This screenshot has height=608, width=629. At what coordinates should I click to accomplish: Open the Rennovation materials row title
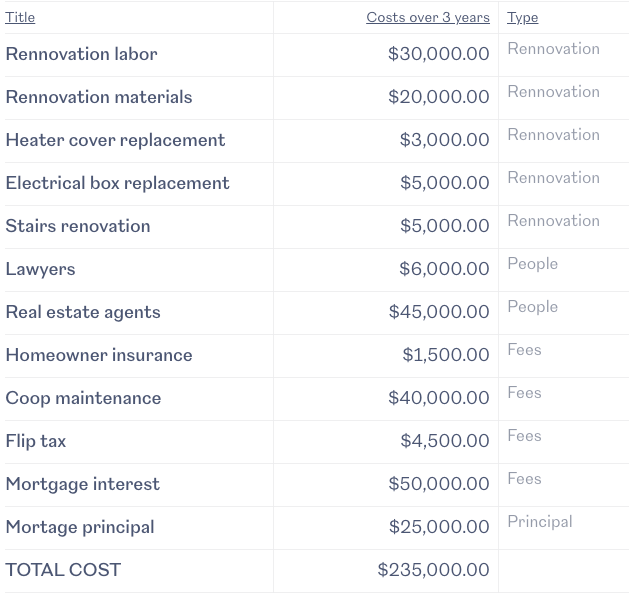(99, 97)
